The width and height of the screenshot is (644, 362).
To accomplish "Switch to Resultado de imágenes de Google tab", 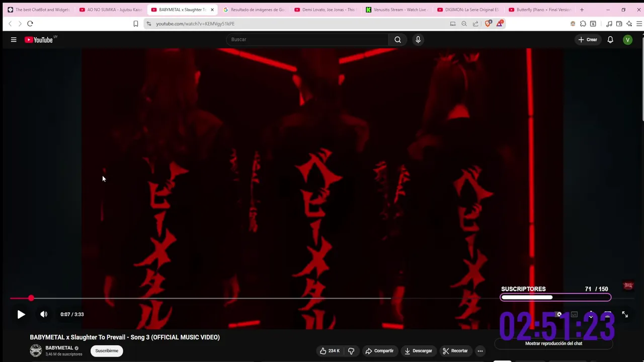I will tap(254, 10).
